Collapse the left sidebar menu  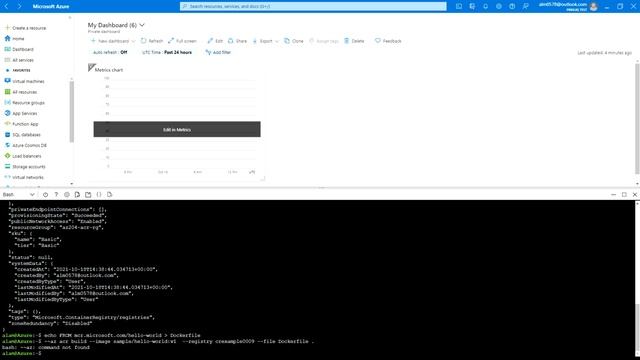pyautogui.click(x=69, y=18)
